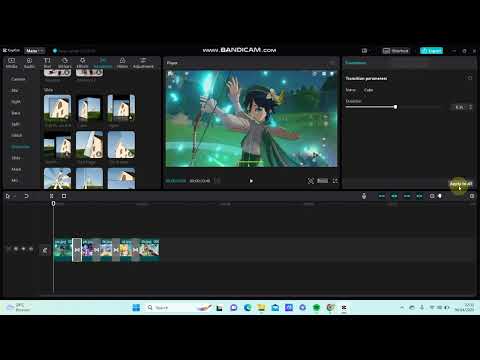Toggle the second teal linkage icon in timeline toolbar
This screenshot has height=360, width=480.
coord(394,196)
